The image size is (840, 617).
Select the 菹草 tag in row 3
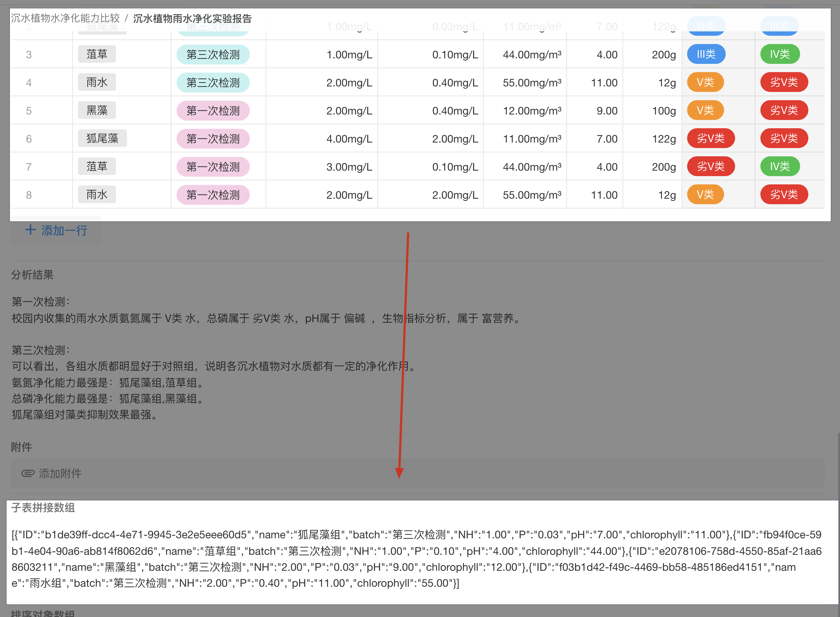point(97,54)
